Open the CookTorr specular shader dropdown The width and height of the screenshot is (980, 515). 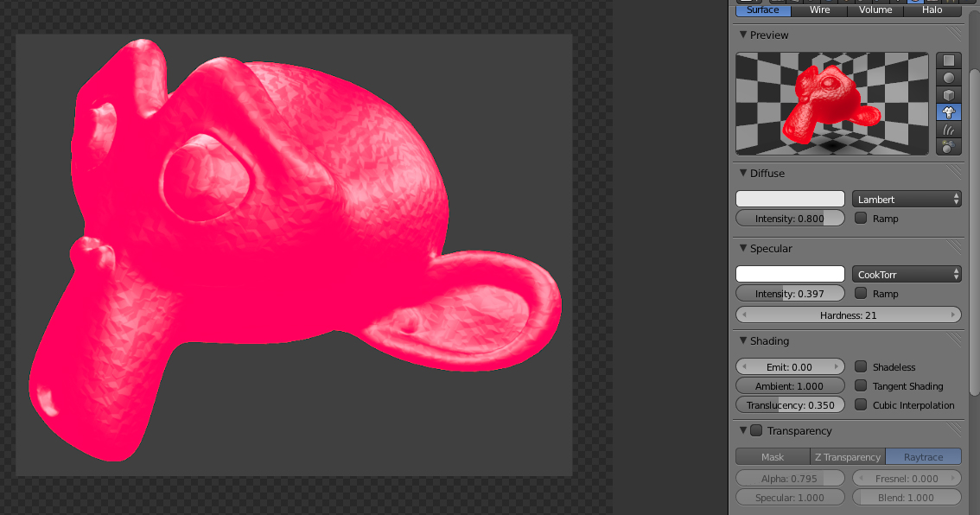pyautogui.click(x=907, y=275)
